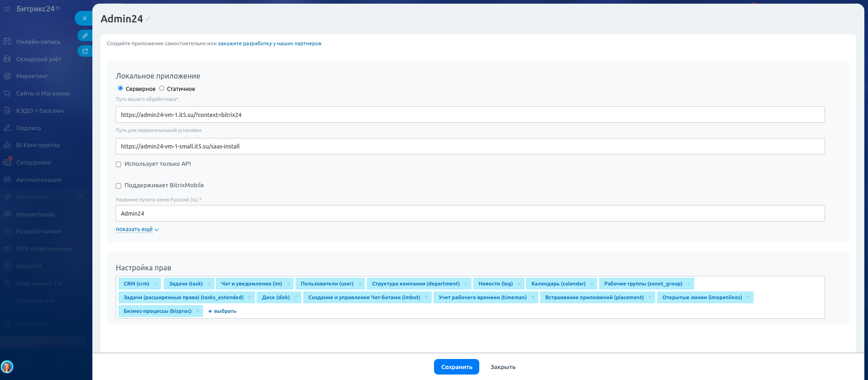The image size is (868, 380).
Task: Open the panel in a new window
Action: coord(85,51)
